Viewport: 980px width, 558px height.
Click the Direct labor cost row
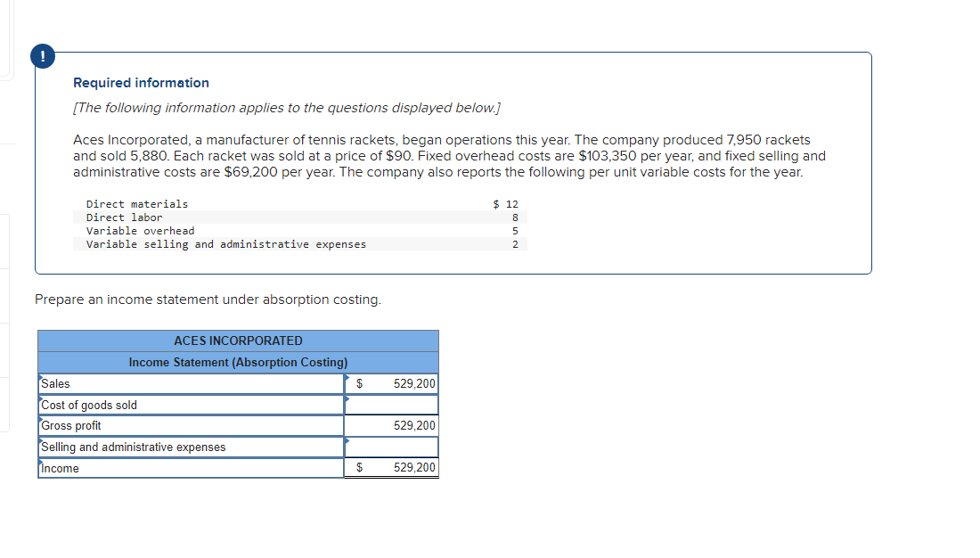pyautogui.click(x=300, y=217)
